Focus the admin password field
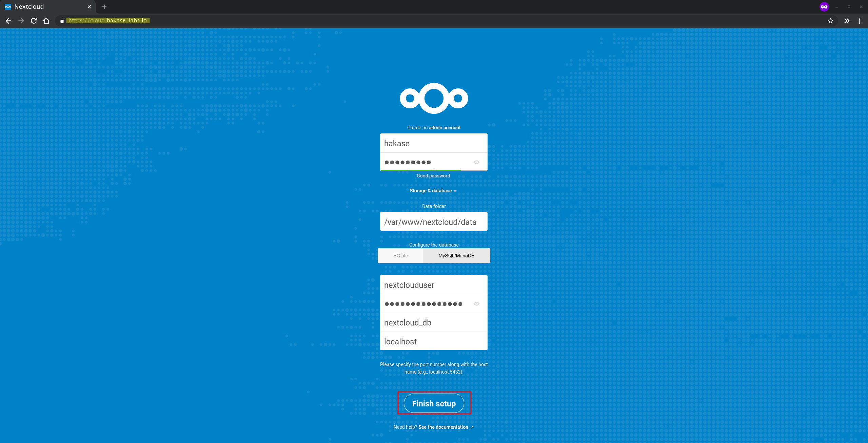 point(434,162)
